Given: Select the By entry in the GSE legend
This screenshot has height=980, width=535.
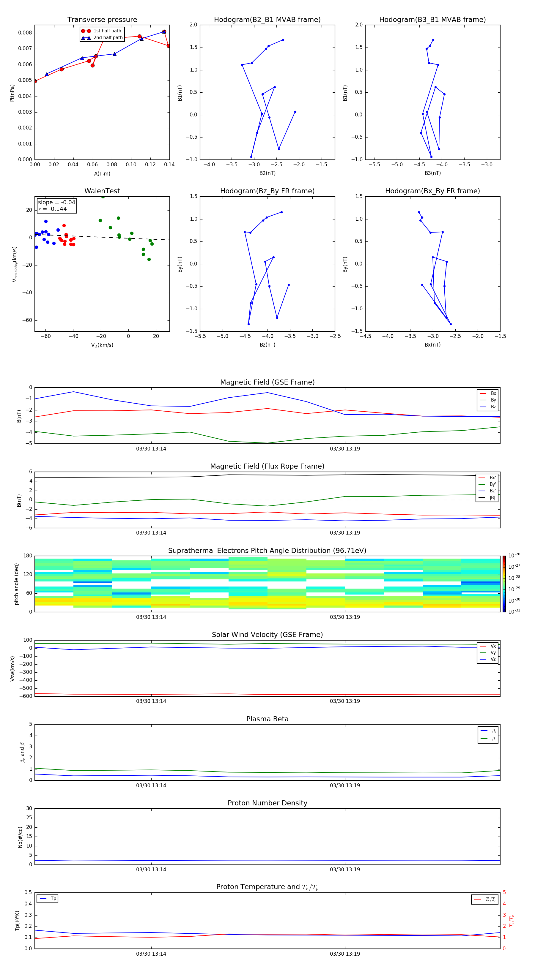Looking at the screenshot, I should (488, 400).
